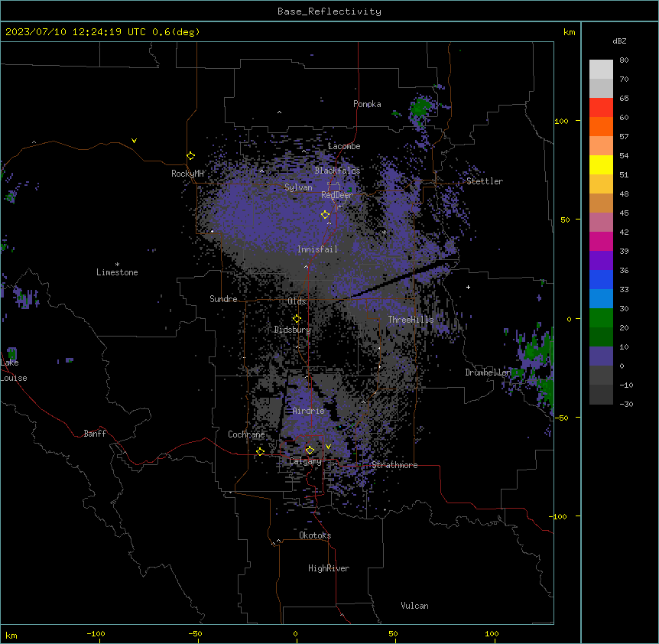Image resolution: width=659 pixels, height=644 pixels.
Task: Click the yellow station marker near RockyMH
Action: pyautogui.click(x=190, y=155)
